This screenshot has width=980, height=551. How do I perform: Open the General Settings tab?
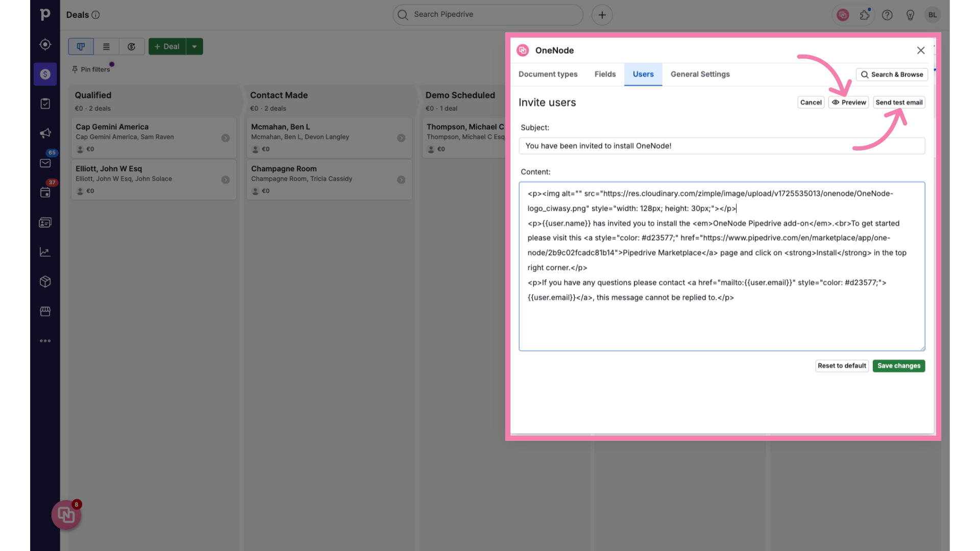[x=700, y=74]
